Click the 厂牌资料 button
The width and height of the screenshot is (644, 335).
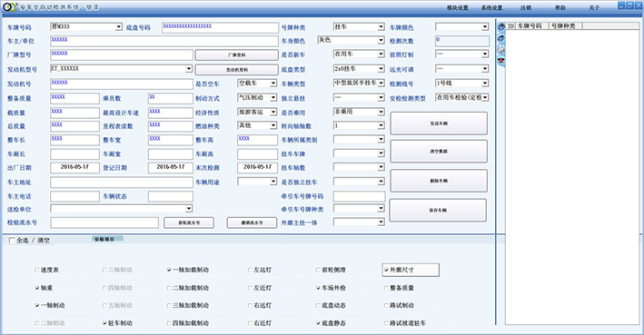pyautogui.click(x=236, y=55)
